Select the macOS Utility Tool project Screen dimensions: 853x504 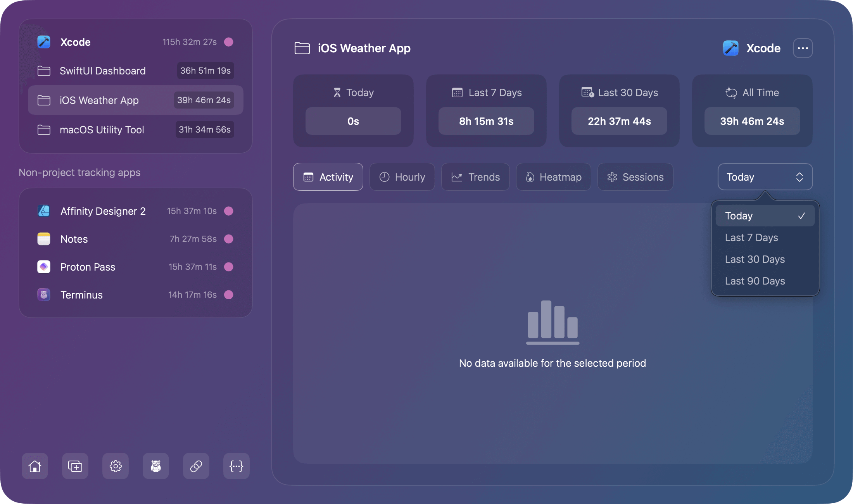pos(102,129)
